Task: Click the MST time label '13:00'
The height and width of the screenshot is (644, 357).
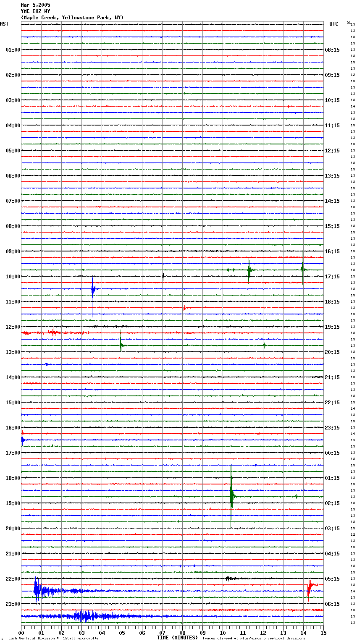Action: (x=13, y=352)
